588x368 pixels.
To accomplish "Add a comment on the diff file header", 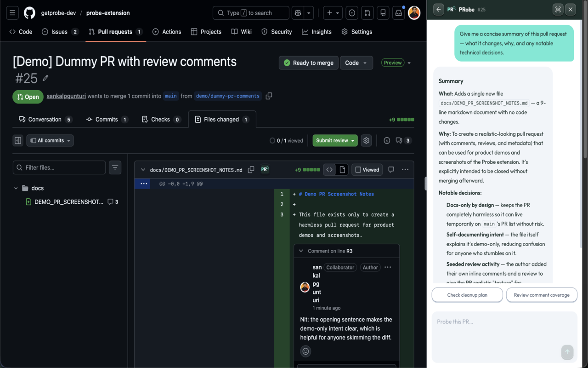I will [391, 169].
